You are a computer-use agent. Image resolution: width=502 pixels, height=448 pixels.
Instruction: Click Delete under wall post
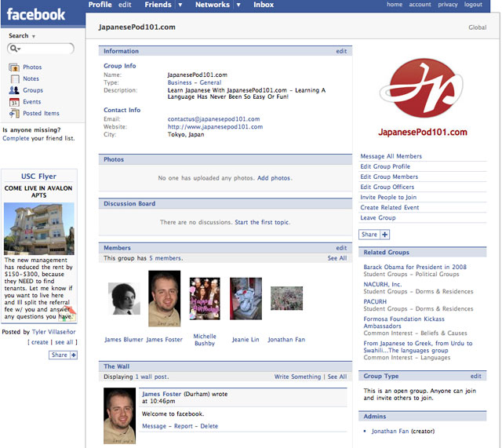click(209, 426)
